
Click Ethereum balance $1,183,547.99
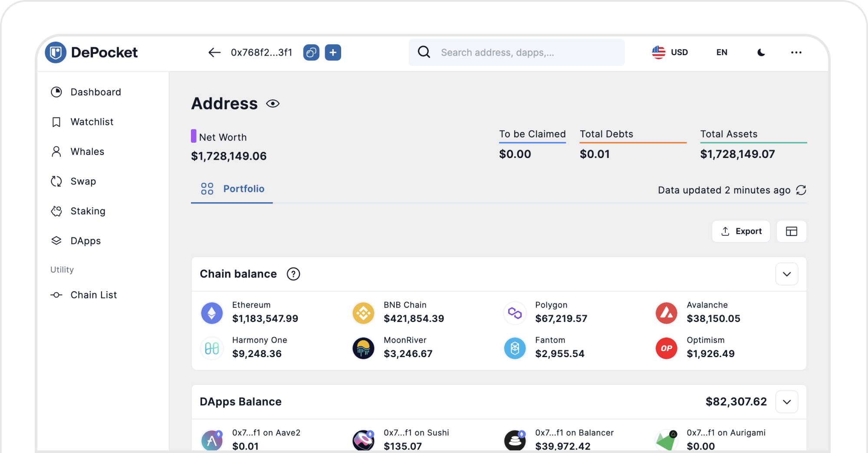pos(265,319)
